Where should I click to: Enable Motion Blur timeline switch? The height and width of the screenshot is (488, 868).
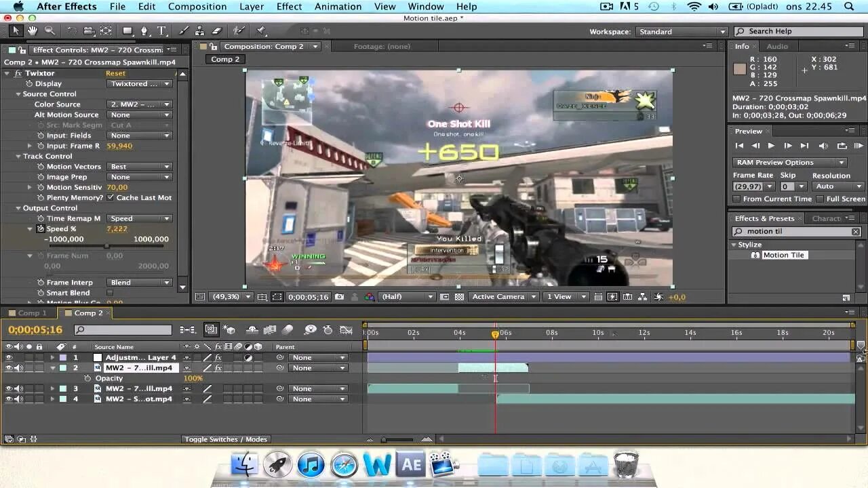tap(288, 330)
